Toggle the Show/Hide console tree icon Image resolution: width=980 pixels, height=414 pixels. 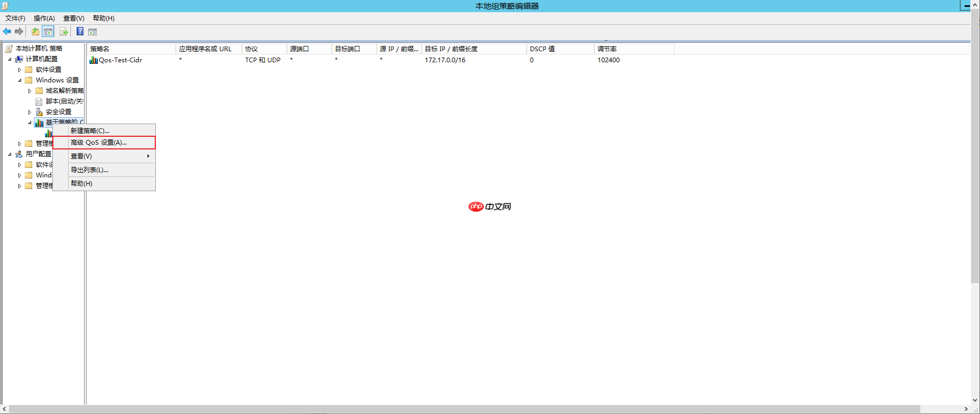[48, 32]
